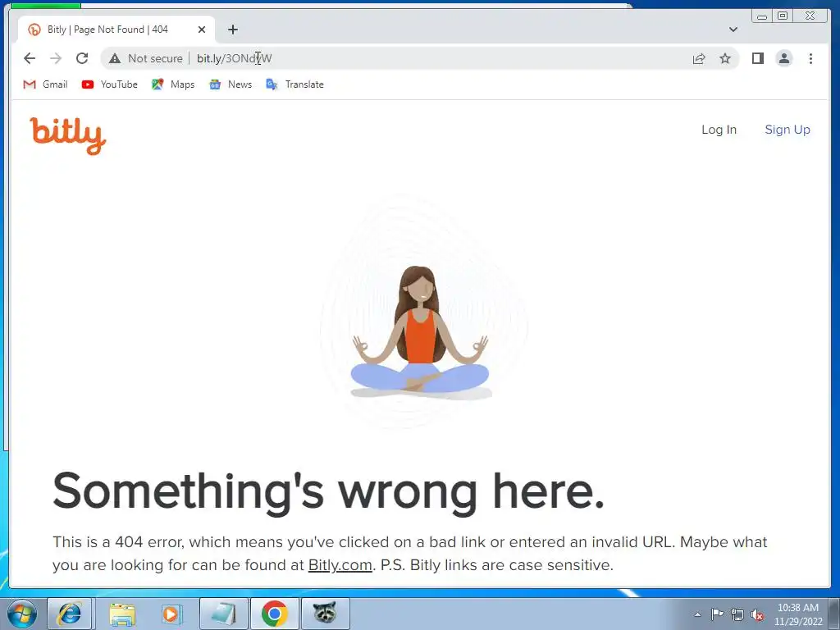Open the Chrome side panel
This screenshot has width=840, height=630.
point(757,58)
